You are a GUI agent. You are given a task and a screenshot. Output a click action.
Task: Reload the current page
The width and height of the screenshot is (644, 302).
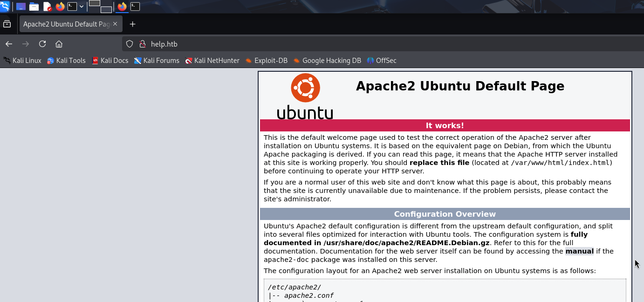click(x=42, y=44)
